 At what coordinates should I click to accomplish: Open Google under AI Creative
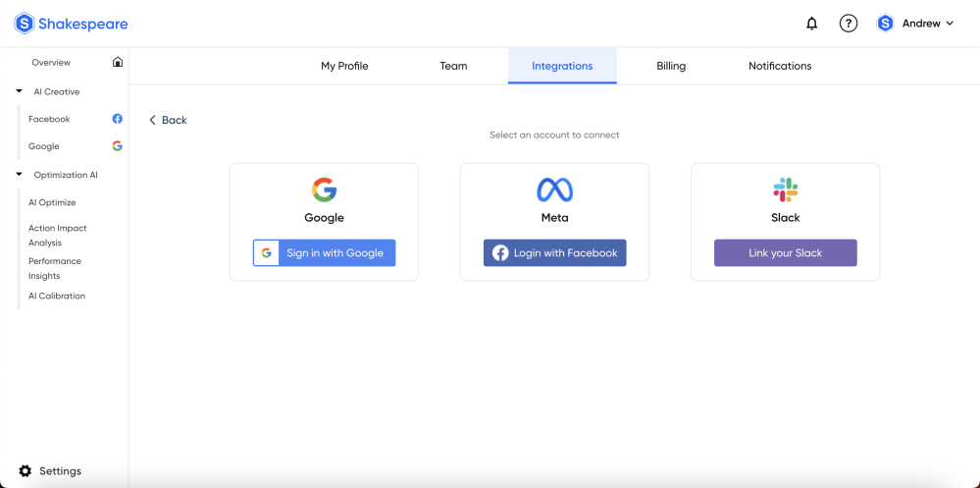click(44, 146)
